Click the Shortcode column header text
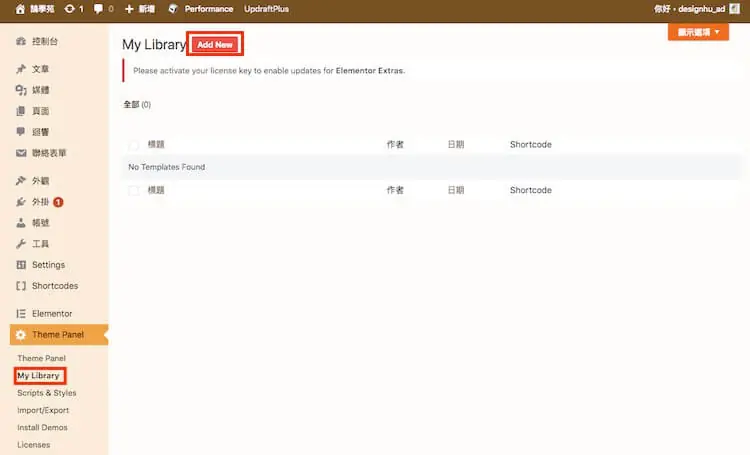Screen dimensions: 750x455 530,144
